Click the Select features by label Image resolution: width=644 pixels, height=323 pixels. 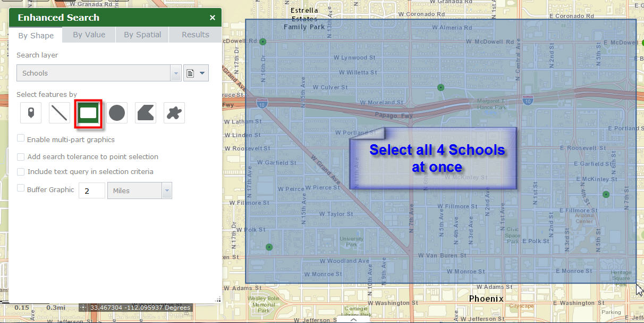(x=47, y=94)
